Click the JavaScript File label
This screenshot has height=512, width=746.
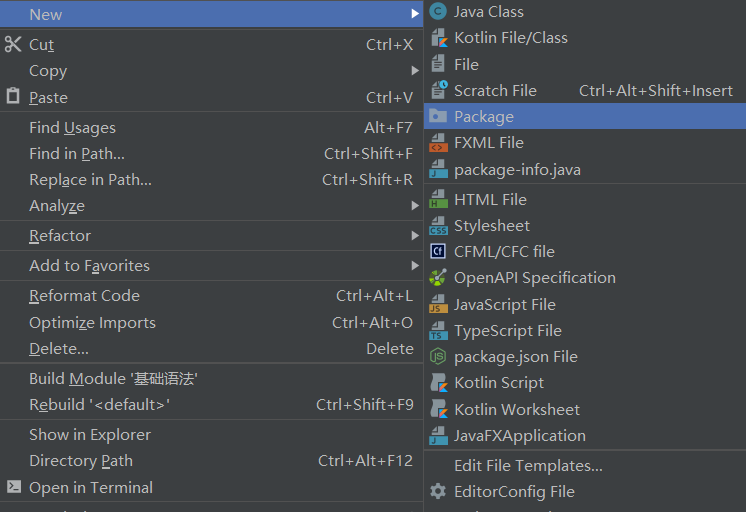pos(505,305)
